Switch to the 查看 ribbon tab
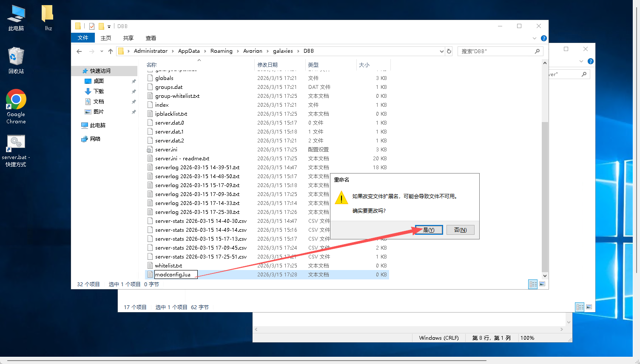Image resolution: width=640 pixels, height=364 pixels. 151,38
